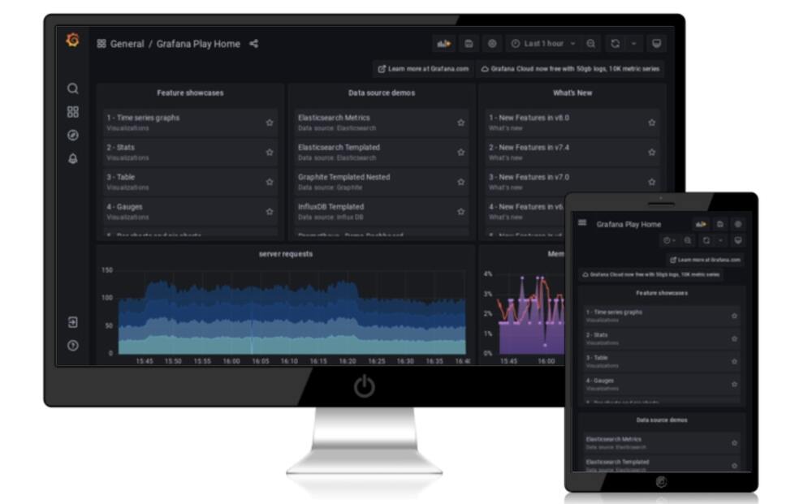Click Learn more at Grafana.com link
The image size is (812, 504).
point(423,69)
